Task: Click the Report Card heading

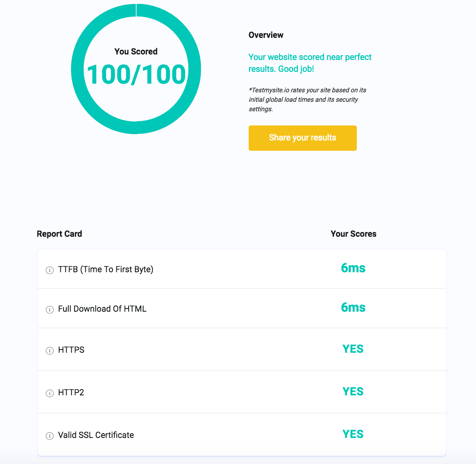Action: pos(59,234)
